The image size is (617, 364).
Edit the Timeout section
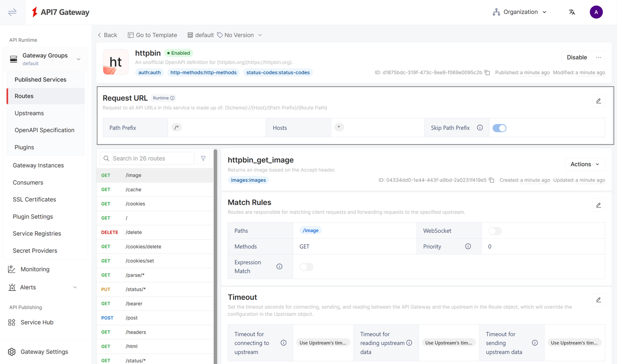point(599,299)
